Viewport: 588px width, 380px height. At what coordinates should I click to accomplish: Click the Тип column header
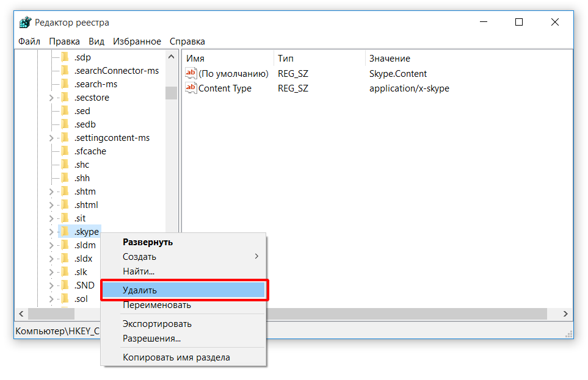point(286,59)
